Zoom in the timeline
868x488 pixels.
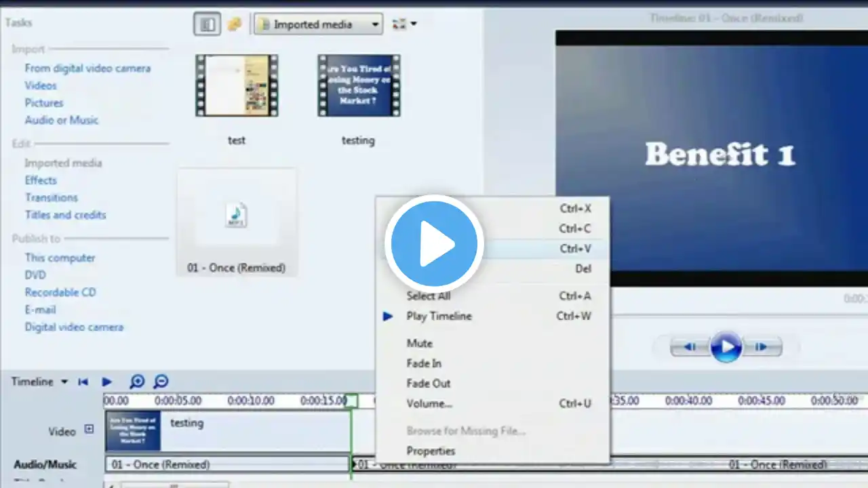[x=137, y=382]
